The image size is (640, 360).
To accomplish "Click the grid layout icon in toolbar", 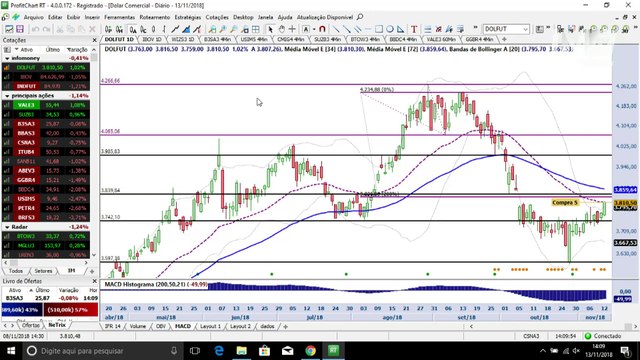I will [256, 29].
